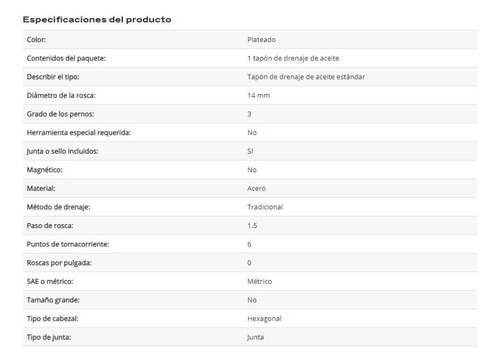Click the 'Plateado' color value

(261, 40)
